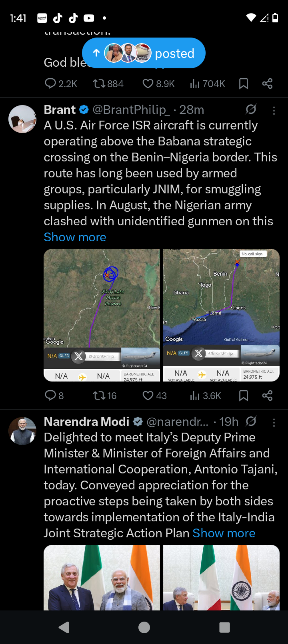The width and height of the screenshot is (288, 644).
Task: Open three-dot menu on Narendra Modi's post
Action: coord(274,422)
